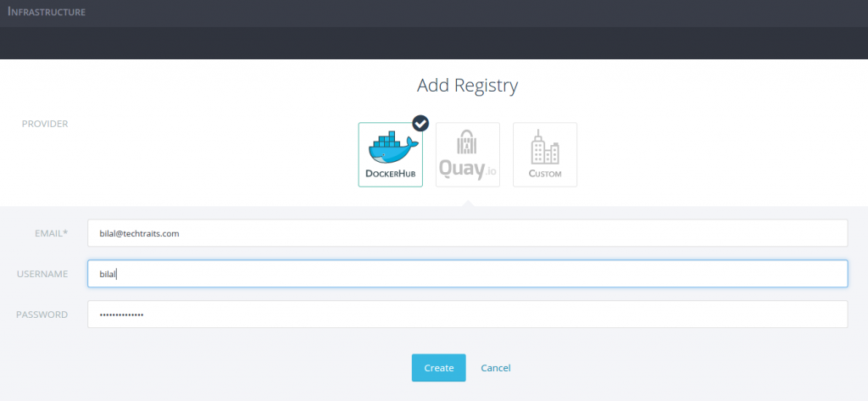Click the dark sub-navigation bar below Infrastructure

[434, 42]
